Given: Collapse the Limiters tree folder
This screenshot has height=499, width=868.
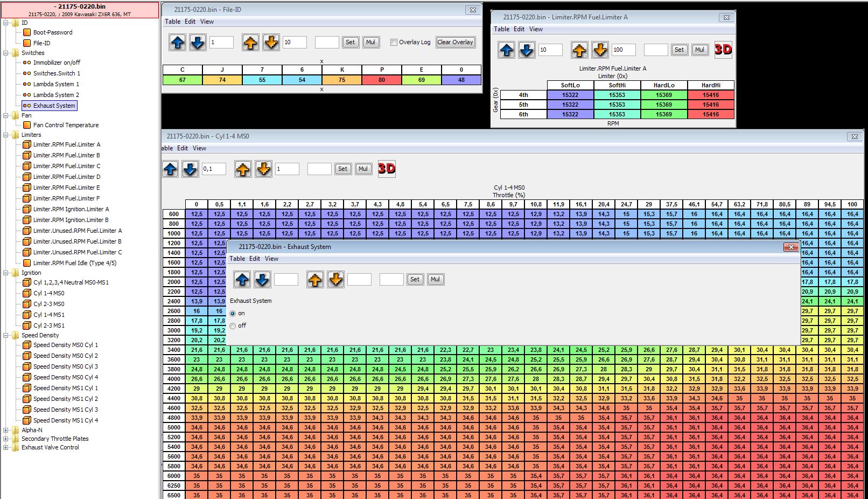Looking at the screenshot, I should [6, 135].
